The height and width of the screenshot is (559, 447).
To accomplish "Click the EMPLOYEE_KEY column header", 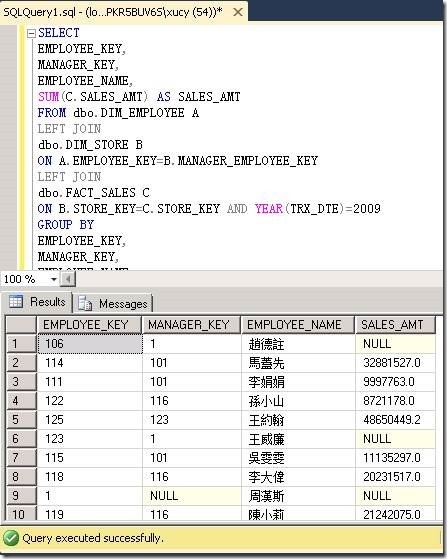I will 89,325.
